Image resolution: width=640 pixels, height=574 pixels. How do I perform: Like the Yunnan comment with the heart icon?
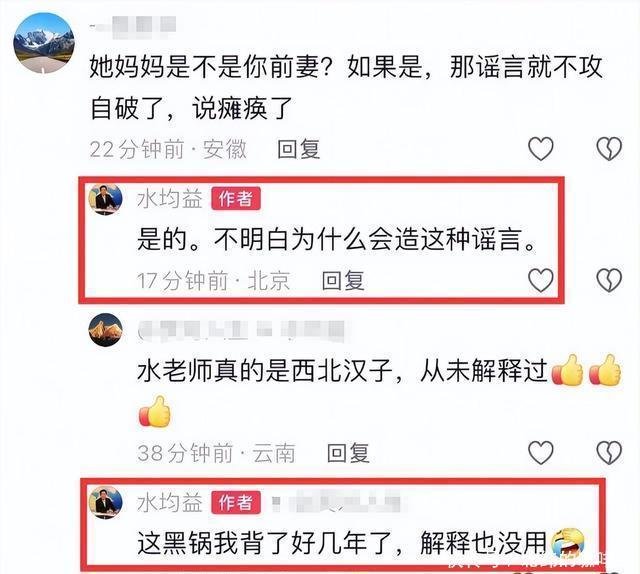[x=541, y=452]
